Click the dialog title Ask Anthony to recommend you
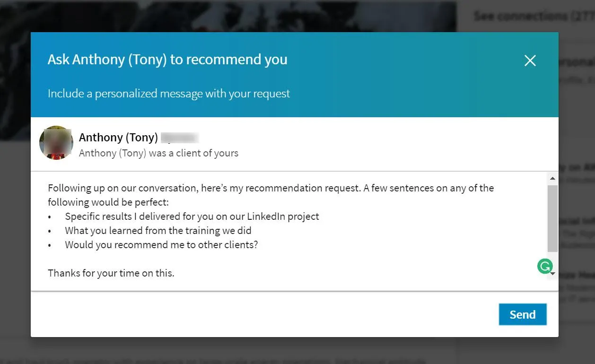Viewport: 595px width, 364px height. pyautogui.click(x=167, y=59)
